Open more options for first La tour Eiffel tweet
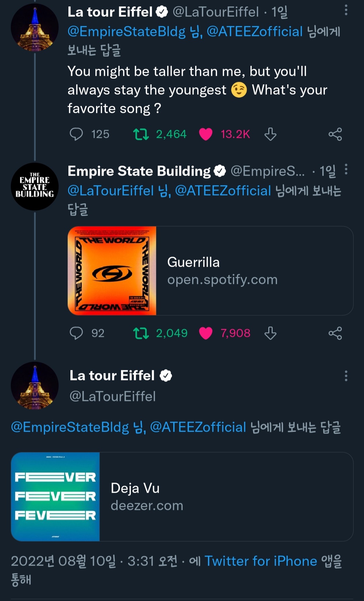 (x=346, y=10)
